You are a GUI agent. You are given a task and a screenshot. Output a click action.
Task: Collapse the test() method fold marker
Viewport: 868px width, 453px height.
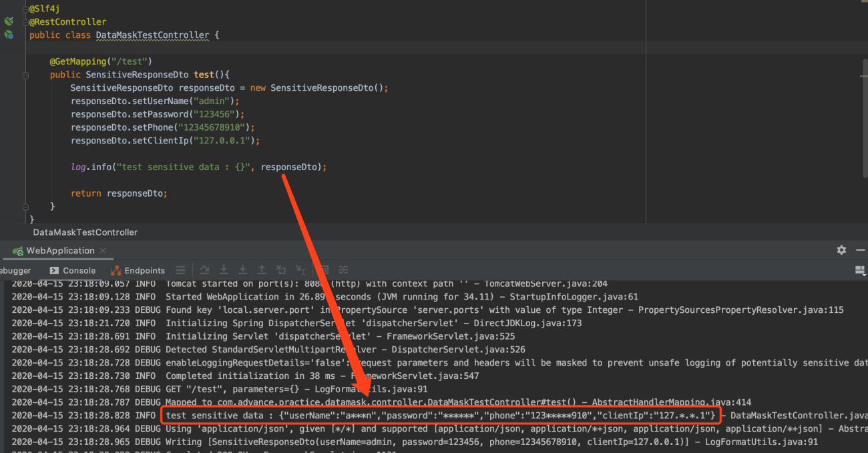[x=25, y=75]
